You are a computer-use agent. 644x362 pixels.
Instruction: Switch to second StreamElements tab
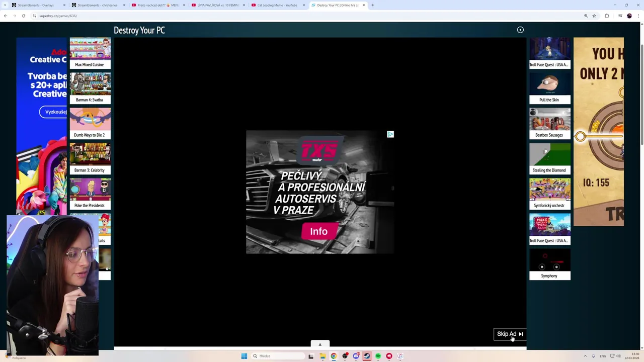(98, 5)
